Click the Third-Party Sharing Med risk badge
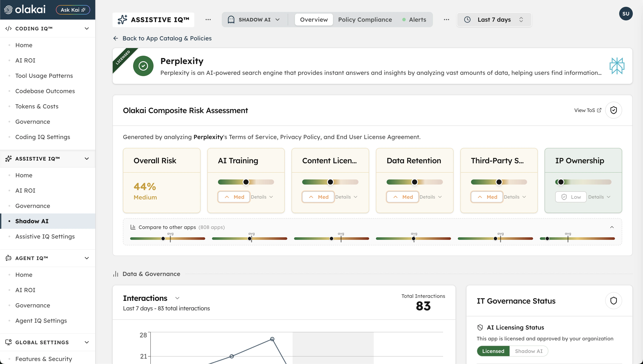This screenshot has width=643, height=364. 487,197
